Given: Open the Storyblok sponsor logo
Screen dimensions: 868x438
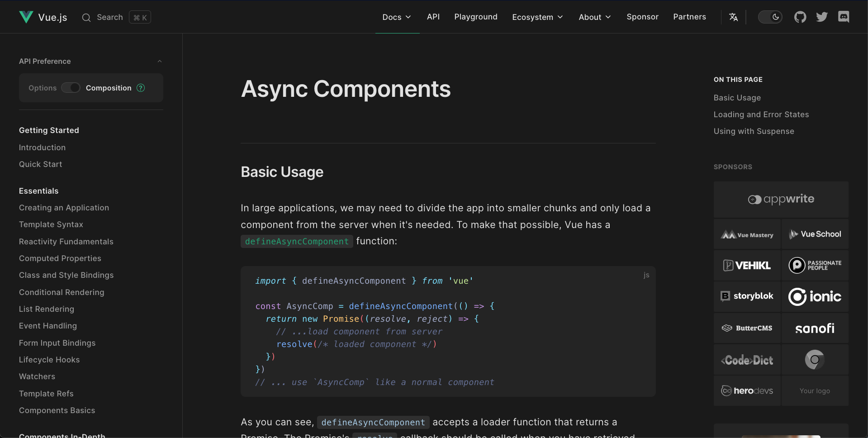Looking at the screenshot, I should pyautogui.click(x=747, y=297).
